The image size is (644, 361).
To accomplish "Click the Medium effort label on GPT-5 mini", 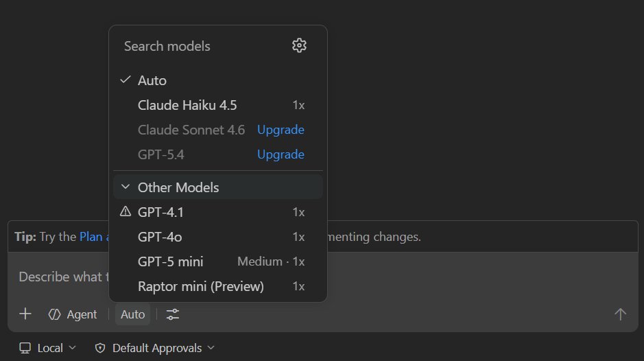I will [x=259, y=261].
